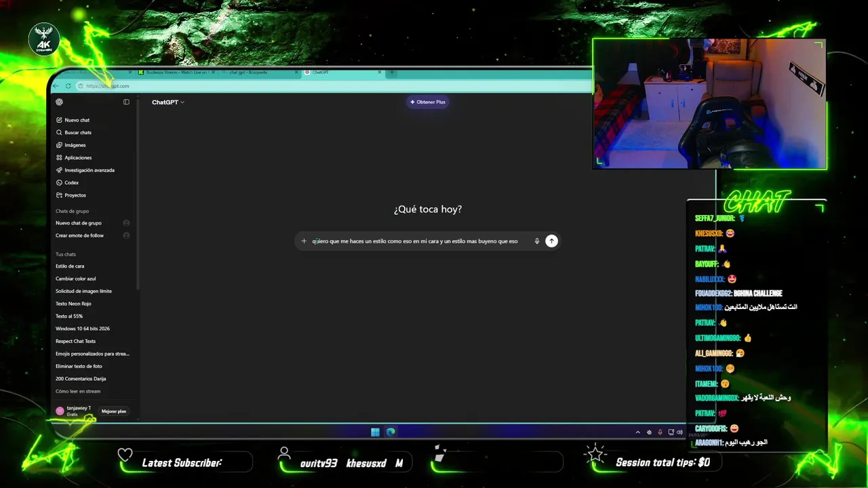Open Solicitud de imagen límite chat

[x=83, y=291]
